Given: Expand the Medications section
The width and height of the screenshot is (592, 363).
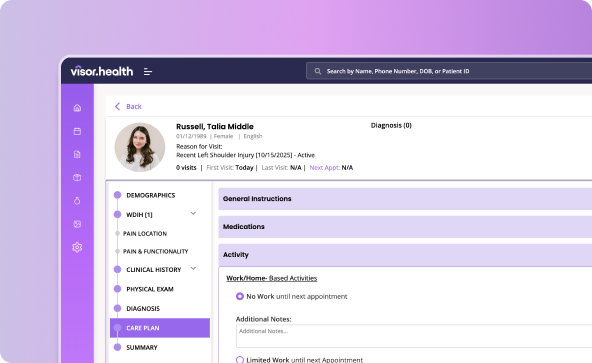Looking at the screenshot, I should tap(405, 227).
